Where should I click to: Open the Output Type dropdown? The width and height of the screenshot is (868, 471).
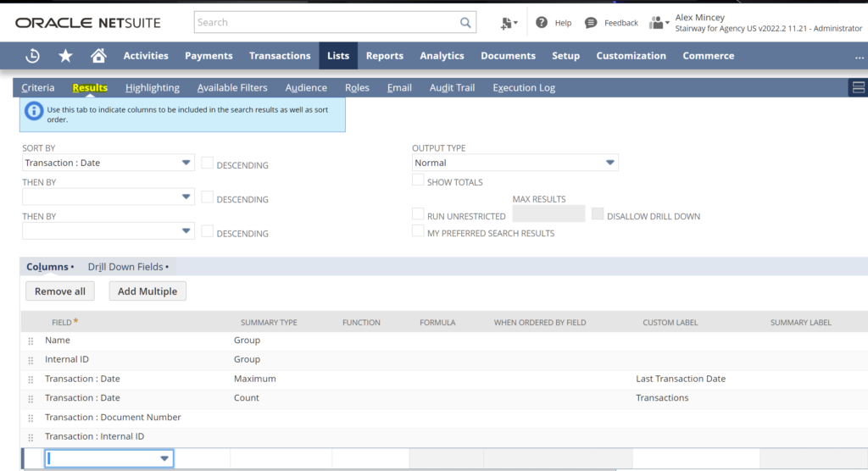click(515, 163)
